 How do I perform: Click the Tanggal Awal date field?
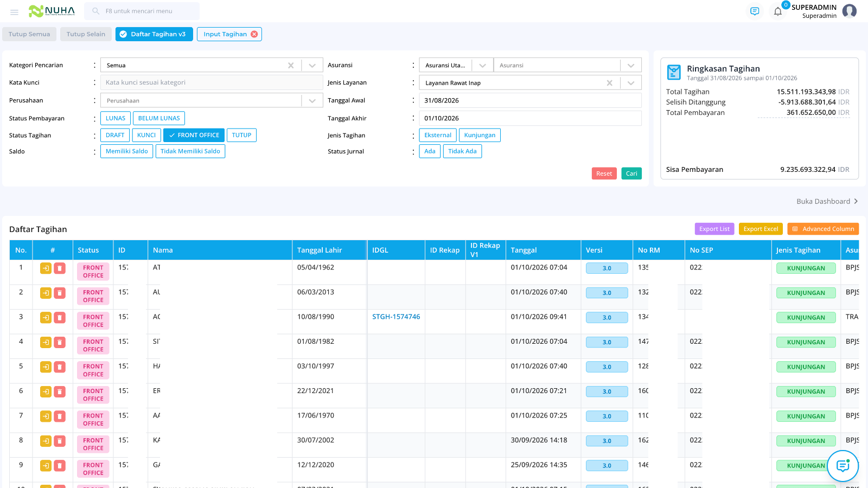click(x=530, y=101)
